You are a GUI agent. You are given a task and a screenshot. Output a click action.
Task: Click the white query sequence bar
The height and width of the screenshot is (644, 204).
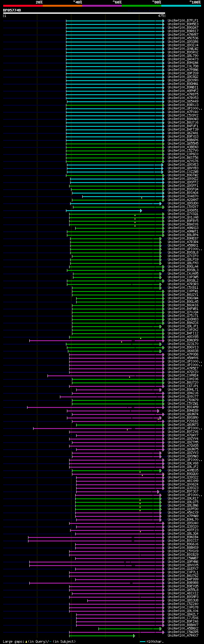coord(84,13)
